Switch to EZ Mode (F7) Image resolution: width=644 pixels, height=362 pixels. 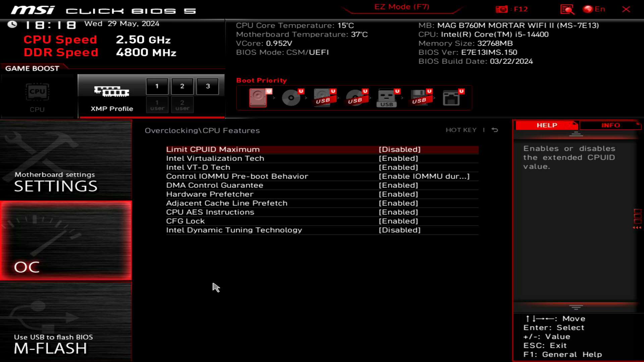tap(401, 7)
